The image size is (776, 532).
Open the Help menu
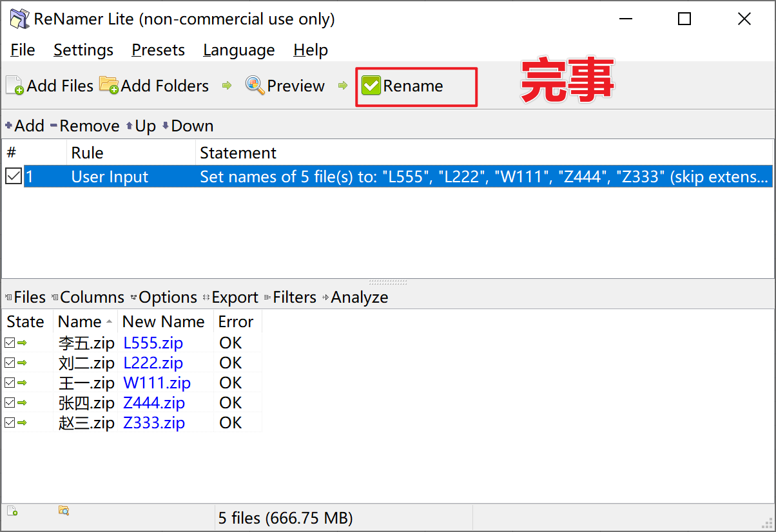pyautogui.click(x=311, y=50)
